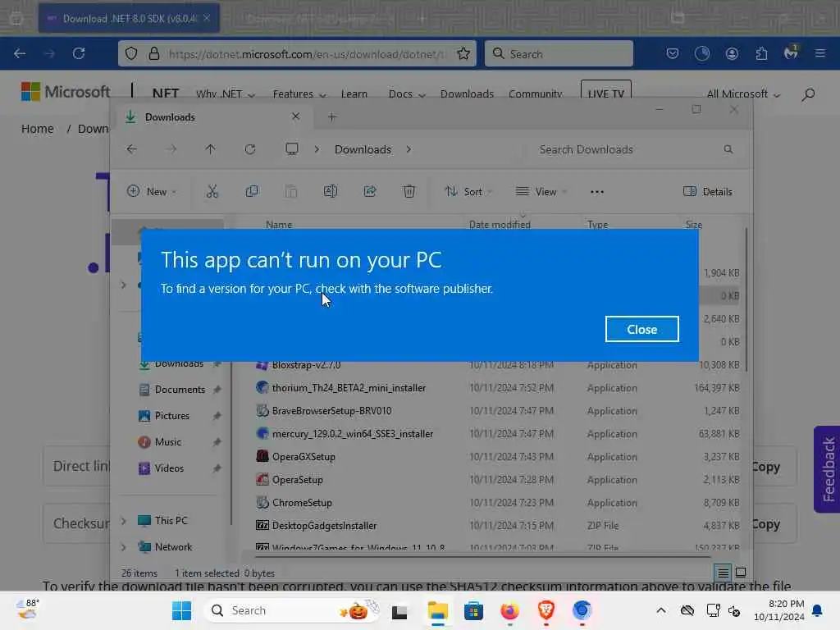The width and height of the screenshot is (840, 630).
Task: Go up one folder level in File Explorer
Action: pos(210,149)
